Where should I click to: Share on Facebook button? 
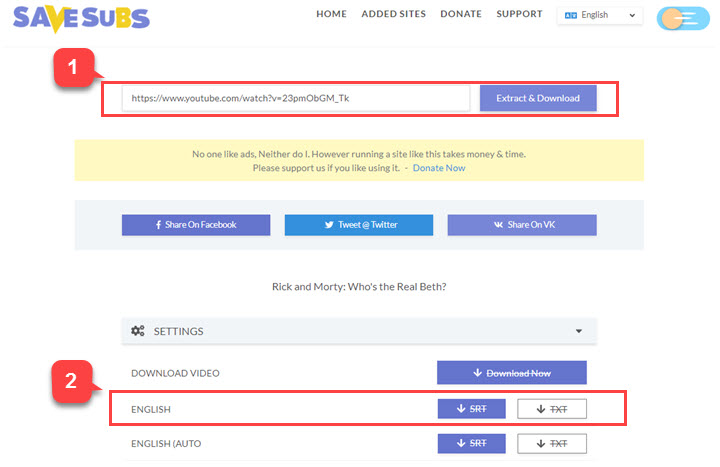tap(196, 225)
